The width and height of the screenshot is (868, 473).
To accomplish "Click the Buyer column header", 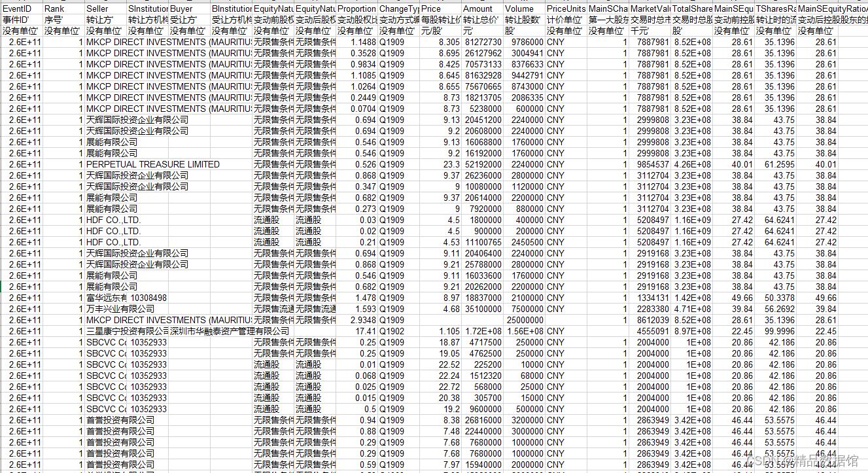I will click(189, 9).
